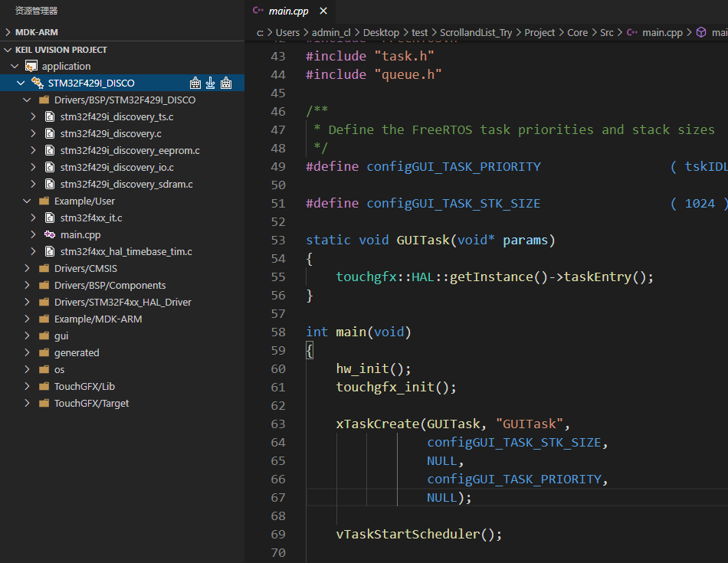728x563 pixels.
Task: Click the configGUI_TASK_PRIORITY define on line 49
Action: pos(454,167)
